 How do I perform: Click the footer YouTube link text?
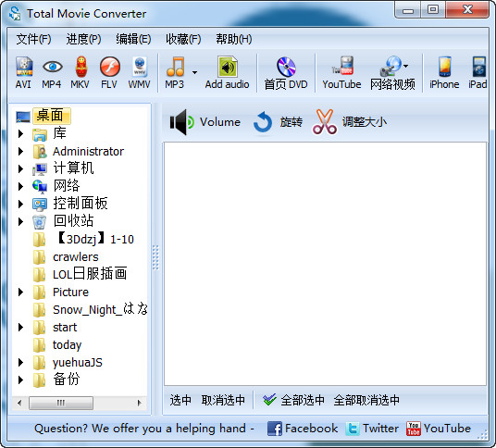(x=447, y=429)
